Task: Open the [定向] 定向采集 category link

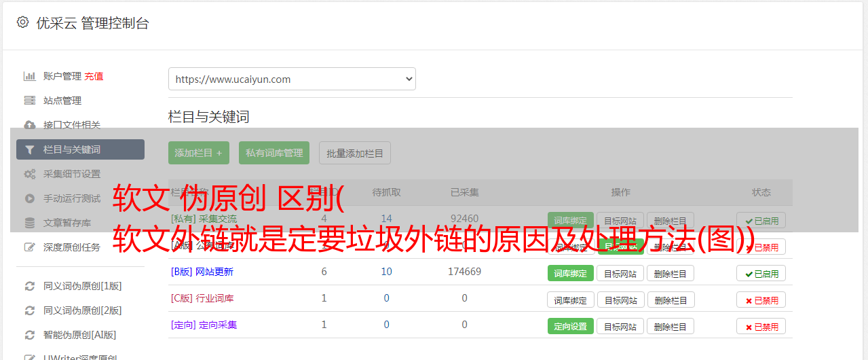Action: point(204,325)
